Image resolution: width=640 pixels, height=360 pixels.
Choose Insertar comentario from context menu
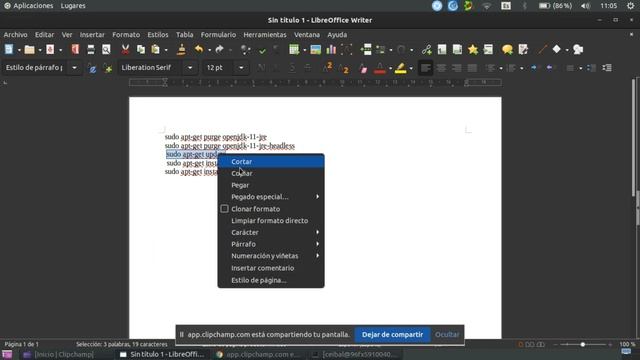[x=271, y=268]
